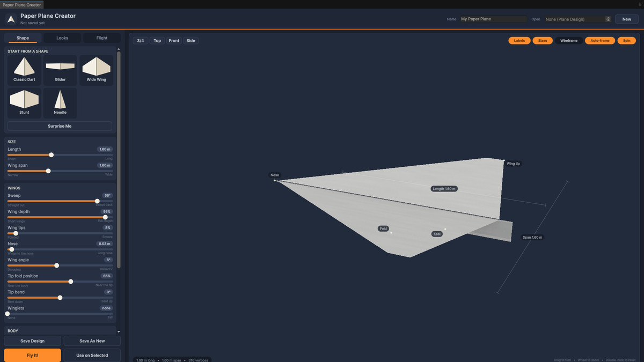Click the Nose label in the viewport
This screenshot has width=644, height=362.
275,175
